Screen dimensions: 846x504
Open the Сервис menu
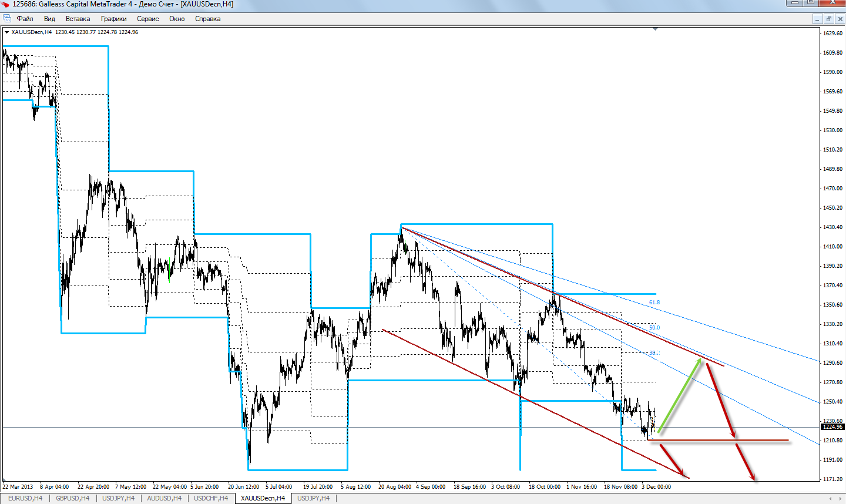(x=147, y=19)
